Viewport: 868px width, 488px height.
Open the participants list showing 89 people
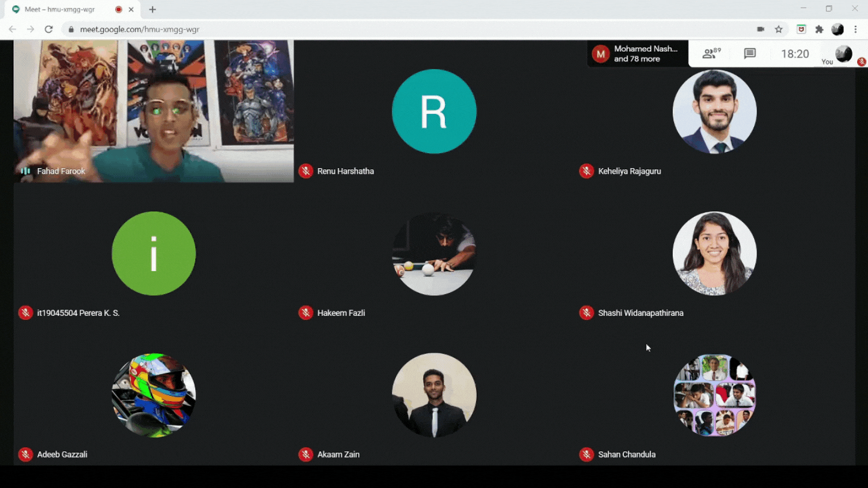pos(711,54)
